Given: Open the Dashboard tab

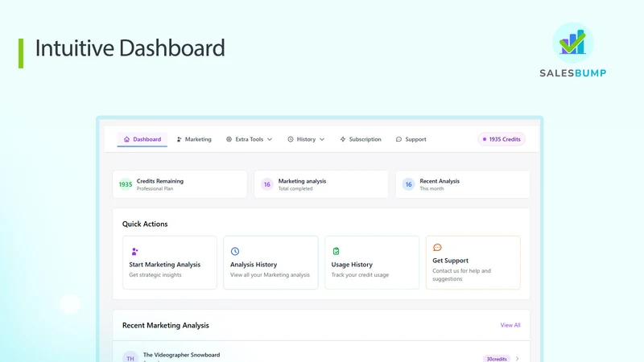Looking at the screenshot, I should tap(142, 139).
